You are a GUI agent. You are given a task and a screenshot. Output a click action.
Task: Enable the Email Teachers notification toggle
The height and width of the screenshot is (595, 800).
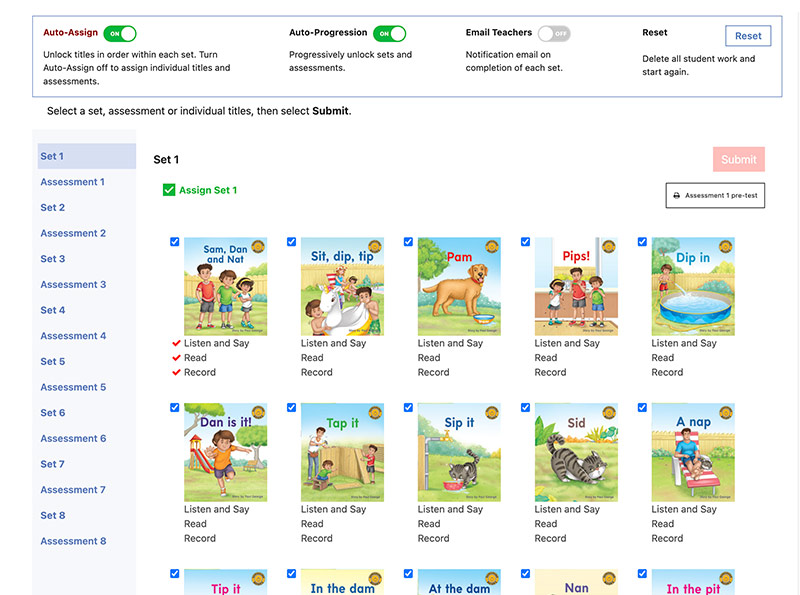(553, 33)
